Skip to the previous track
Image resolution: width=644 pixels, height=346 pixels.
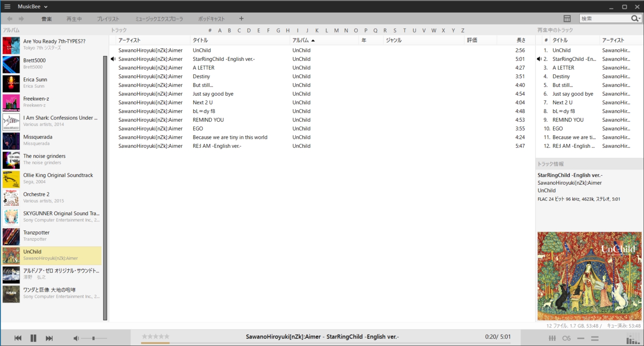pyautogui.click(x=18, y=338)
